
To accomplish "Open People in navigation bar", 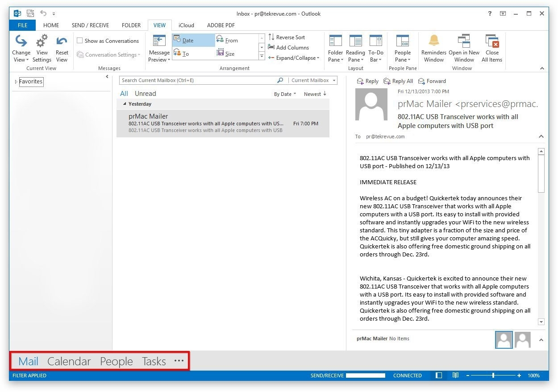I will (x=116, y=361).
